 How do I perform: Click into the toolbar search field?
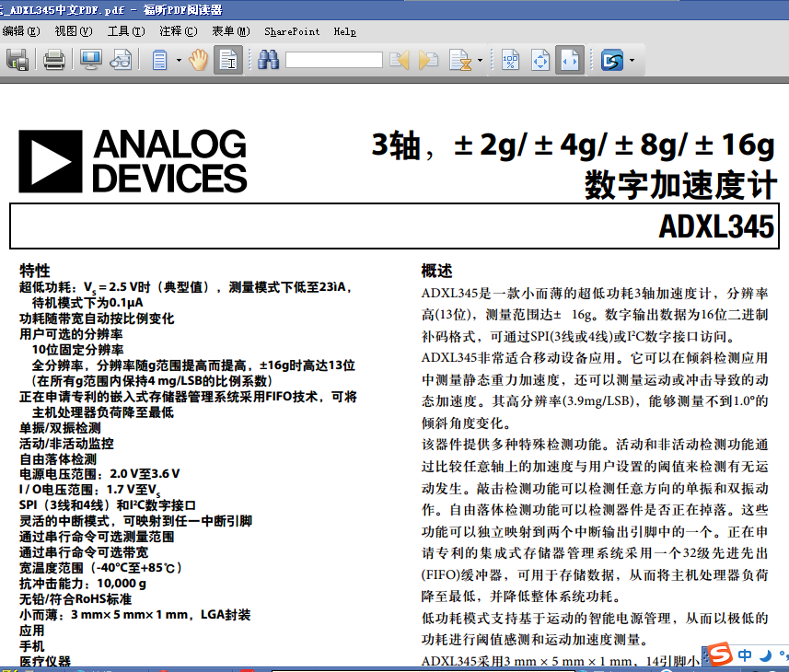(333, 61)
